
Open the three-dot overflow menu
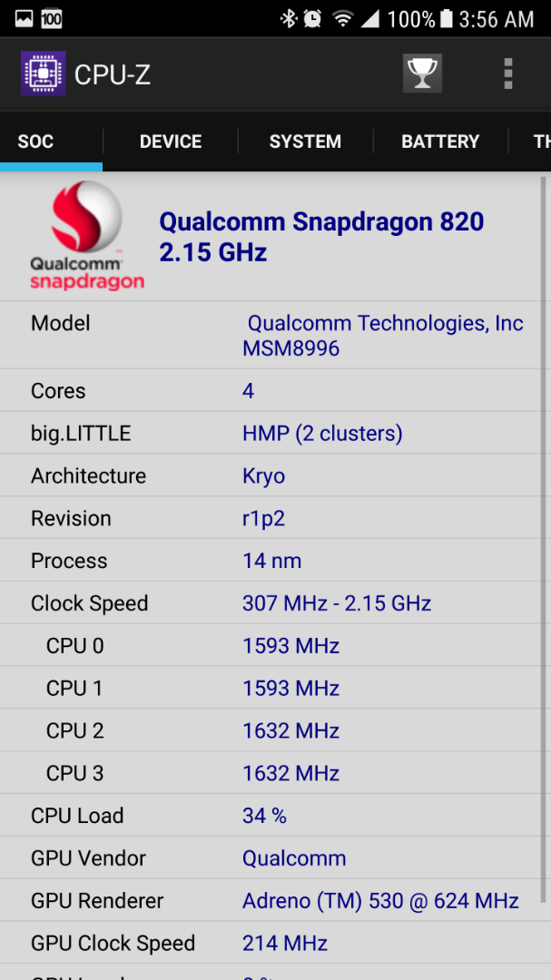(507, 73)
